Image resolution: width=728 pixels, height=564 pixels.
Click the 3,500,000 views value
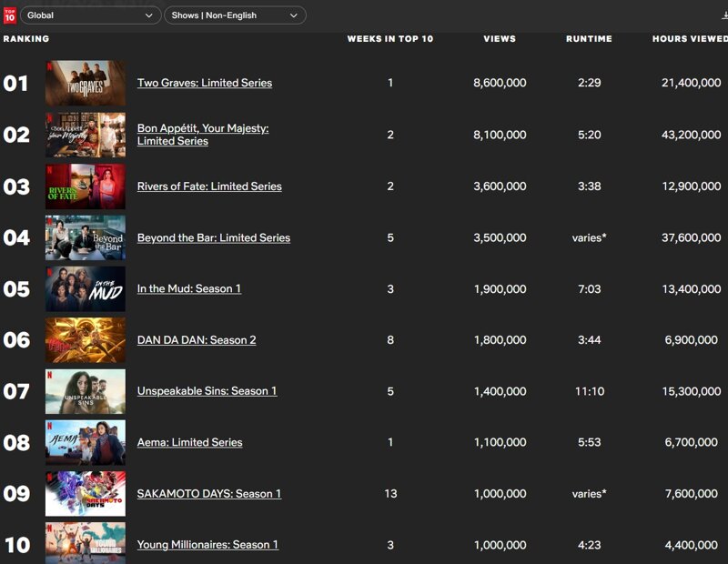(500, 237)
